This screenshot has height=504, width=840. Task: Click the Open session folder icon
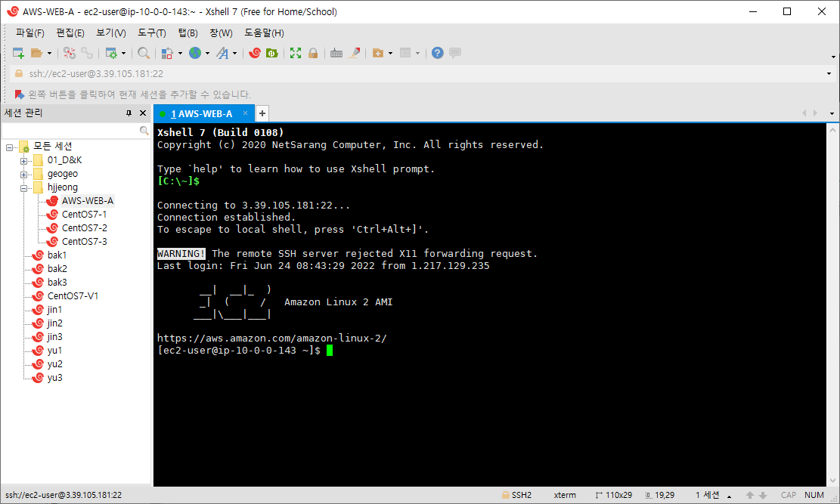[x=36, y=53]
